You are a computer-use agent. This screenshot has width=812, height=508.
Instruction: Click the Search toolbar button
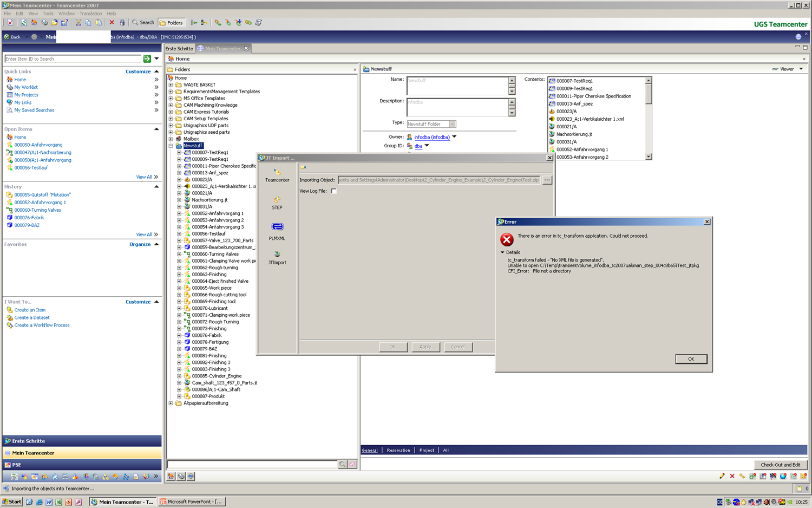click(x=143, y=23)
